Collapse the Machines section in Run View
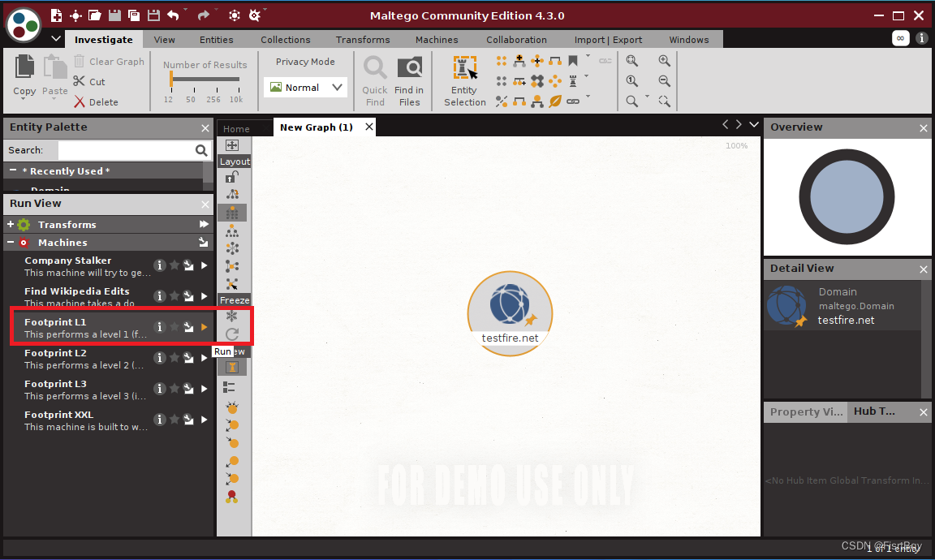 [x=10, y=242]
